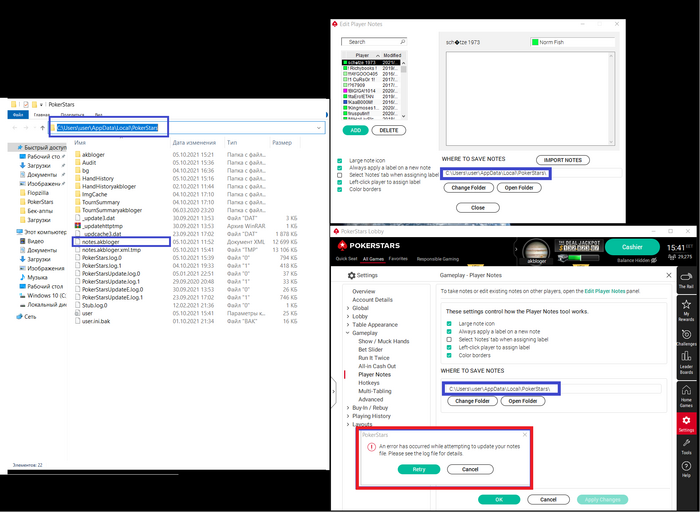Open the akbloger folder in Explorer

coord(92,154)
